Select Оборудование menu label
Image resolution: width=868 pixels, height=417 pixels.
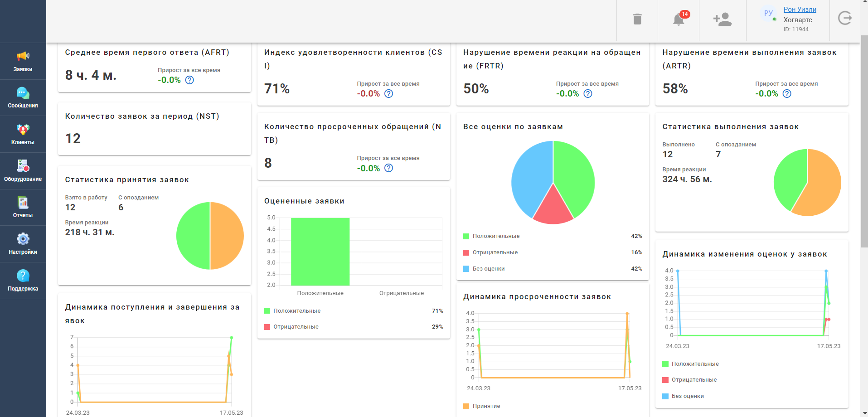pyautogui.click(x=23, y=179)
